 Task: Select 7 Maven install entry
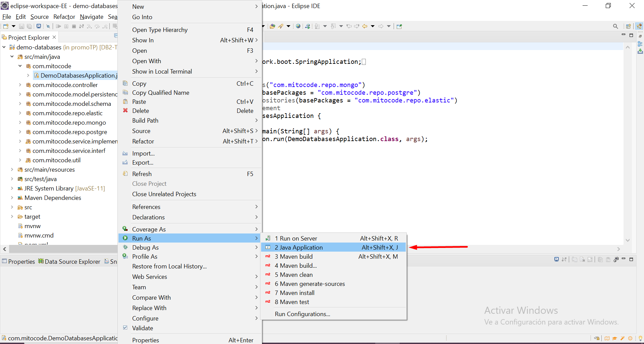[334, 293]
